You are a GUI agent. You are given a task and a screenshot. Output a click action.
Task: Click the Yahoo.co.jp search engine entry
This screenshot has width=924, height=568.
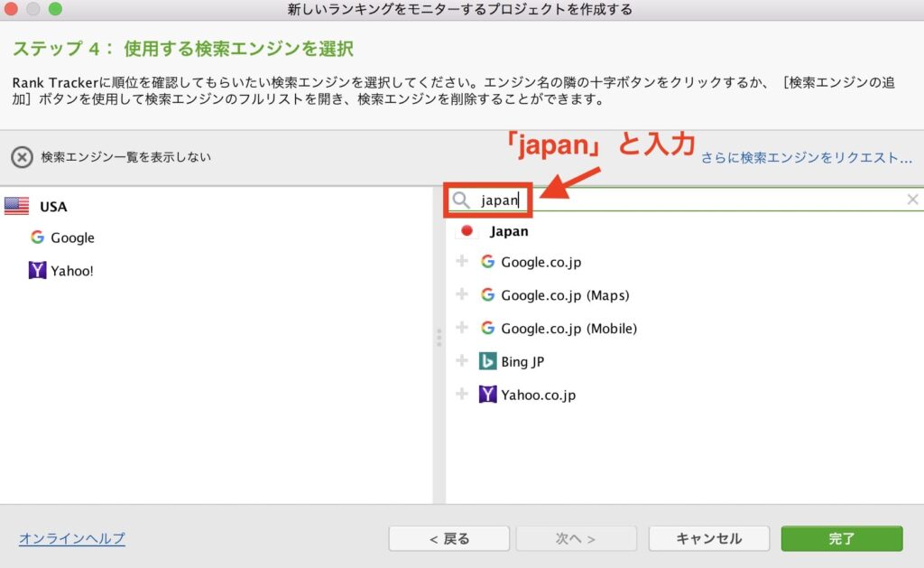pyautogui.click(x=538, y=395)
